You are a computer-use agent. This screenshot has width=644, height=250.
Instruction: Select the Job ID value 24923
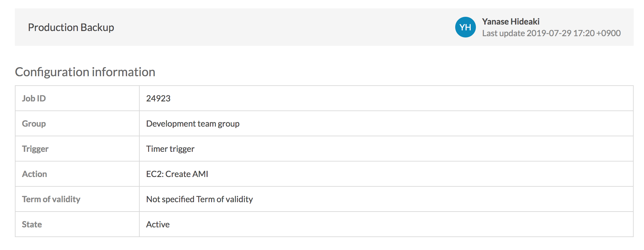click(x=158, y=99)
